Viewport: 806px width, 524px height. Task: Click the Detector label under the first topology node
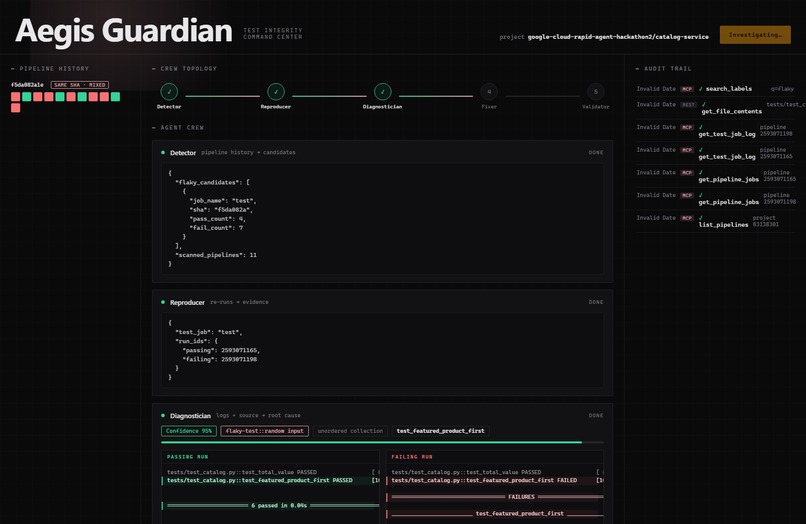tap(169, 106)
